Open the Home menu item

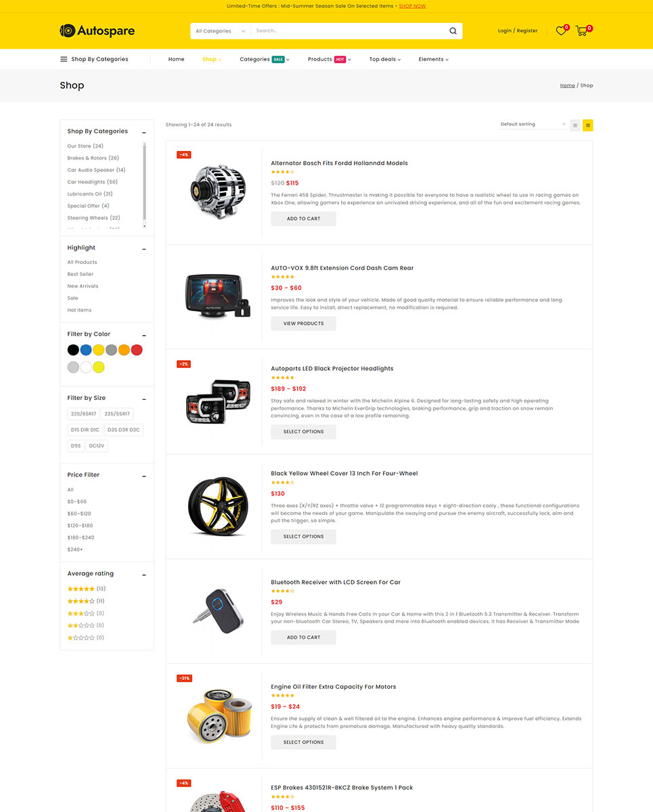(x=176, y=59)
